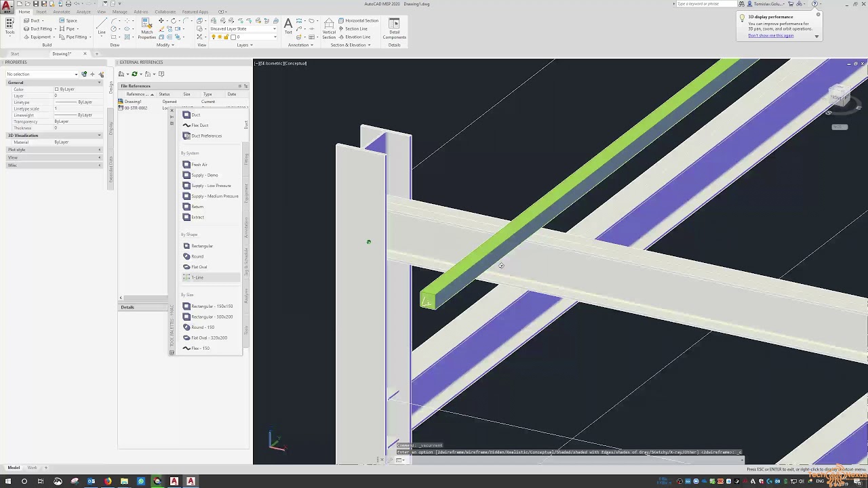The height and width of the screenshot is (488, 868).
Task: Choose Pipe Fitting in the Build panel
Action: (x=73, y=37)
